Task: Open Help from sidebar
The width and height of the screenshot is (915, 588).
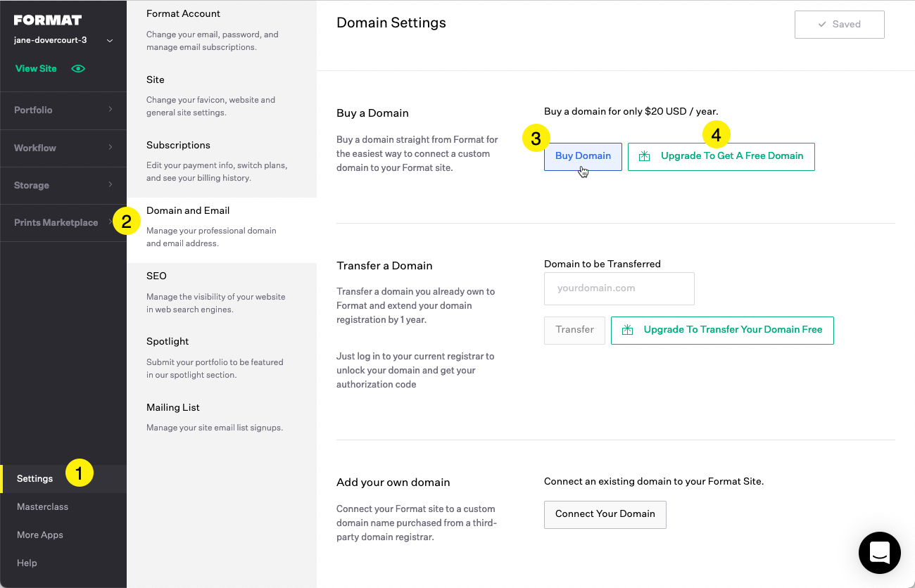Action: [27, 563]
